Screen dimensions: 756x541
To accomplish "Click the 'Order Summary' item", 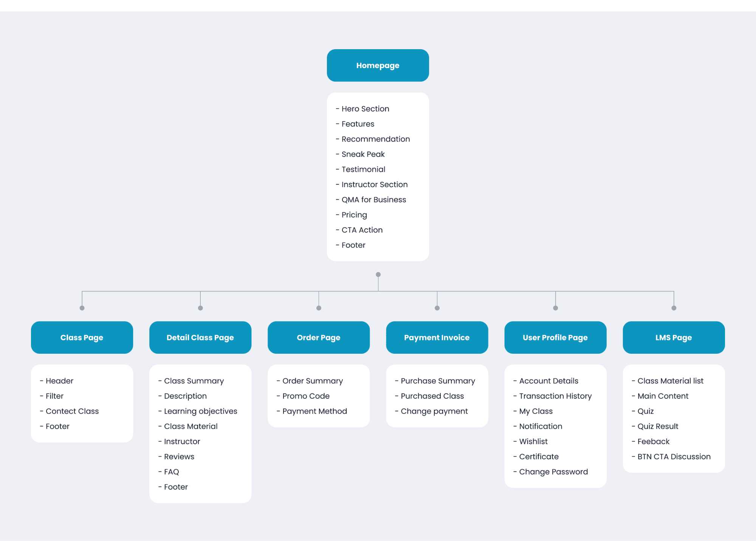I will [x=310, y=381].
